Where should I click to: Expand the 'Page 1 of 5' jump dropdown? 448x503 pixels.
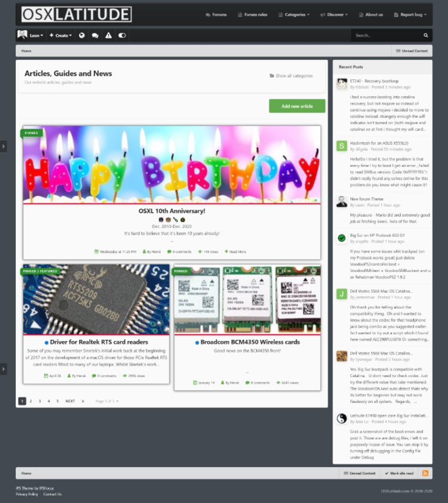point(107,401)
